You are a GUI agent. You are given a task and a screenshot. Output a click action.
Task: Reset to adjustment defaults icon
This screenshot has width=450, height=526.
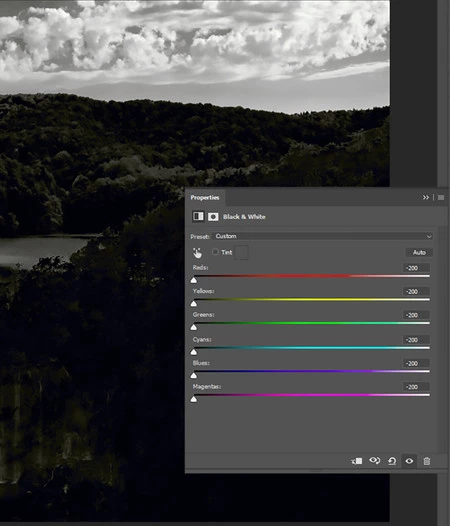[x=392, y=461]
